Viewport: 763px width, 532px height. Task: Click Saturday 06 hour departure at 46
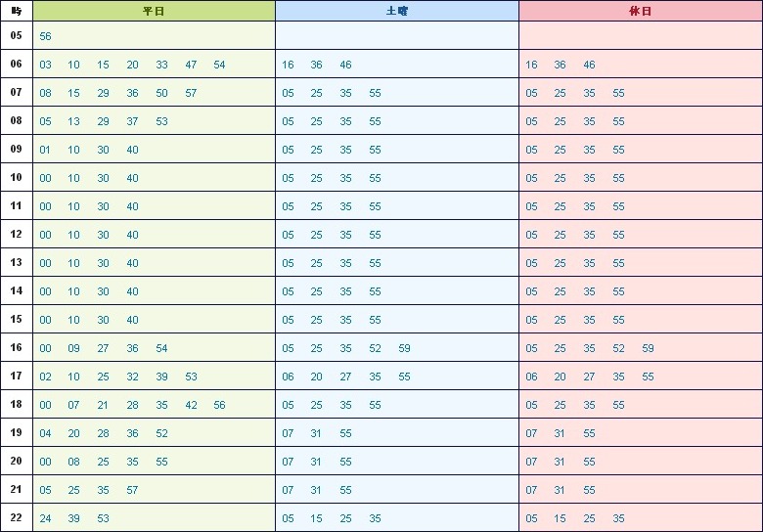click(345, 65)
